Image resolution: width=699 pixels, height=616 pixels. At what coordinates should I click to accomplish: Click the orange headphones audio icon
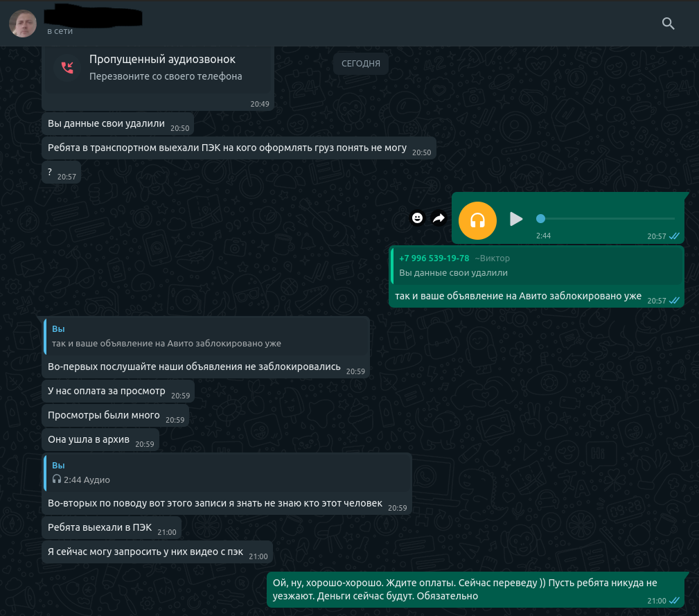pyautogui.click(x=477, y=220)
